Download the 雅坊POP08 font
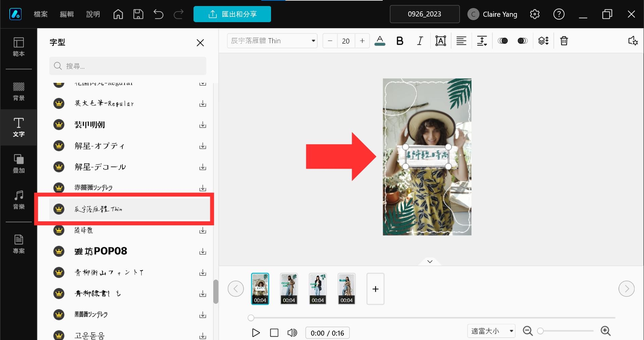Screen dimensions: 644x340 pos(203,251)
